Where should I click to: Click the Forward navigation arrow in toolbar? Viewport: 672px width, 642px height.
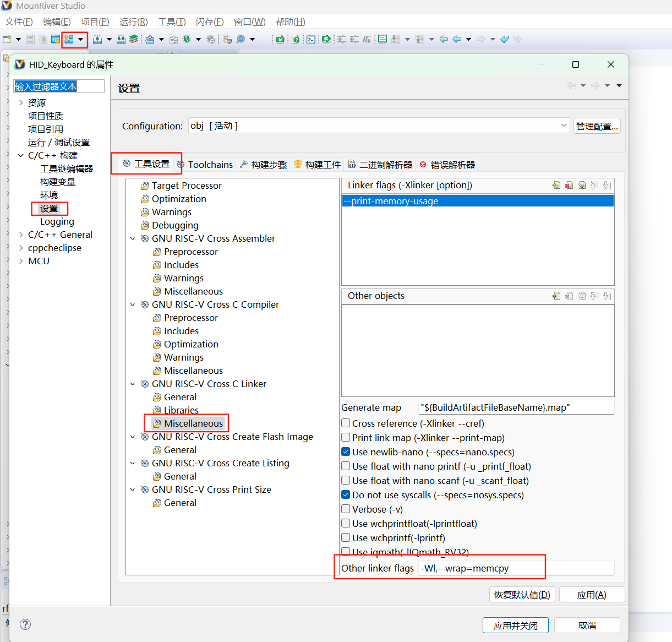(x=481, y=39)
